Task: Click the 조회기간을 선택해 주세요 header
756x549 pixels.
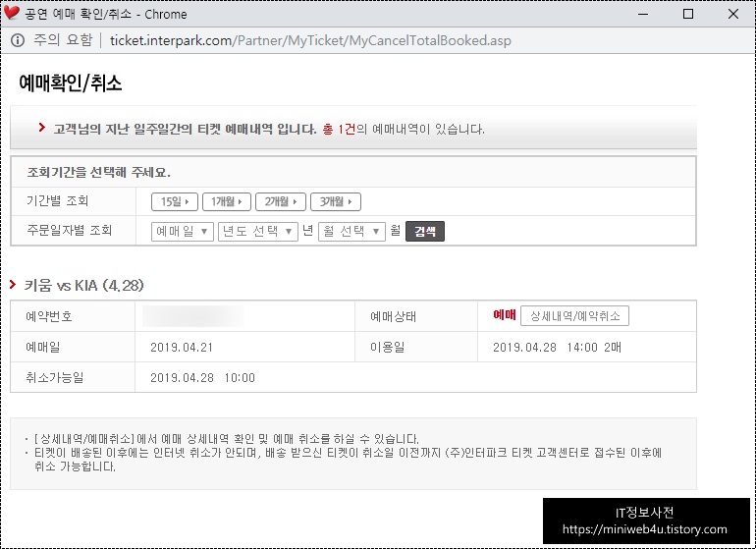Action: [98, 172]
